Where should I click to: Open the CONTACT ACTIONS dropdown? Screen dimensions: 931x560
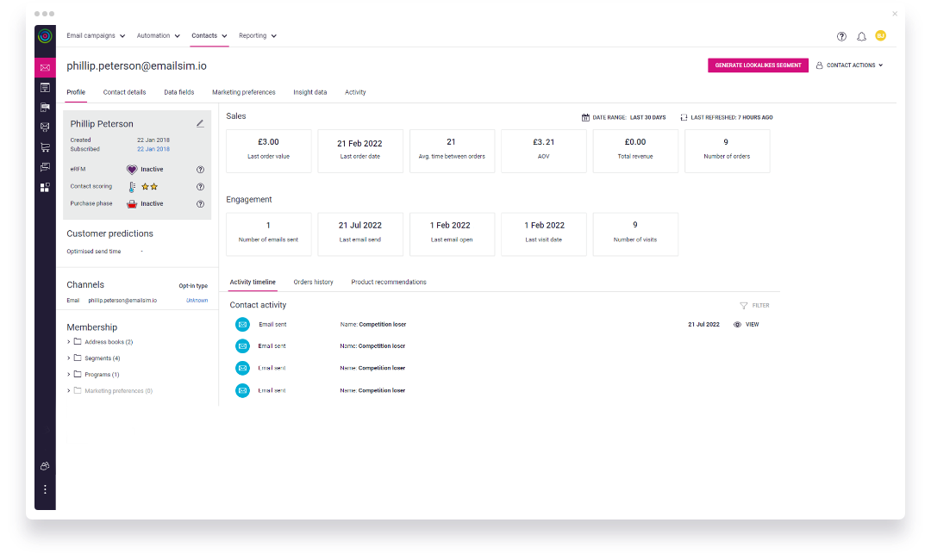[x=849, y=65]
